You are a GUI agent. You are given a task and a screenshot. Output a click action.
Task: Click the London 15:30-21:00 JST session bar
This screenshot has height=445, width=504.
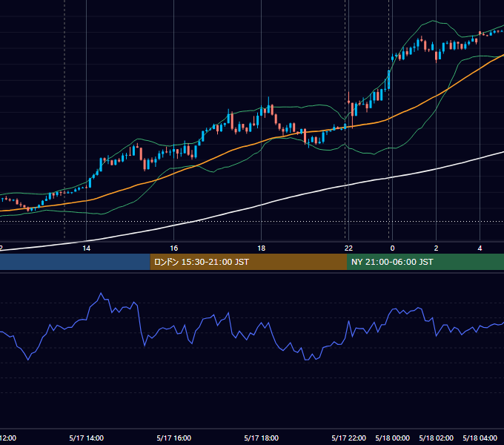[x=248, y=262]
